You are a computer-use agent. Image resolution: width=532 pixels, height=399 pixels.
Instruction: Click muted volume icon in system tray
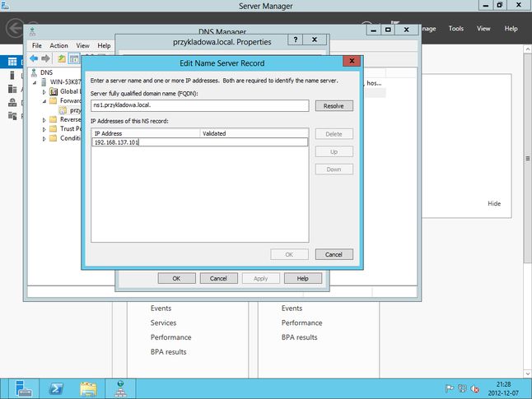[x=474, y=388]
